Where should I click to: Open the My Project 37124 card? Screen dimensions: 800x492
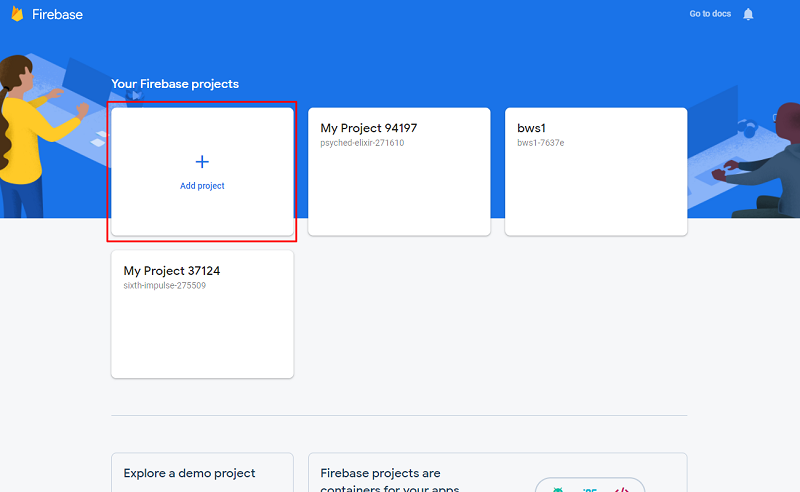(202, 314)
